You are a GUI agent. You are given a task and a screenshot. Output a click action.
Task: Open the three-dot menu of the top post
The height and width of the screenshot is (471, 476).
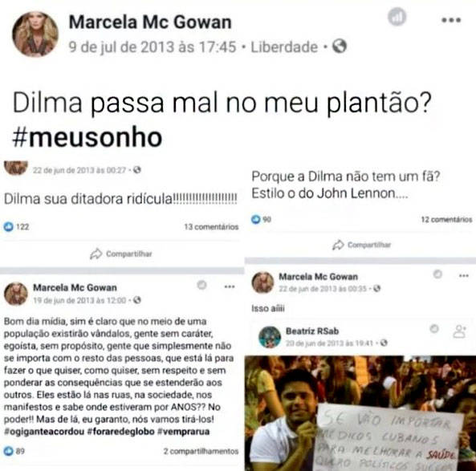point(451,20)
